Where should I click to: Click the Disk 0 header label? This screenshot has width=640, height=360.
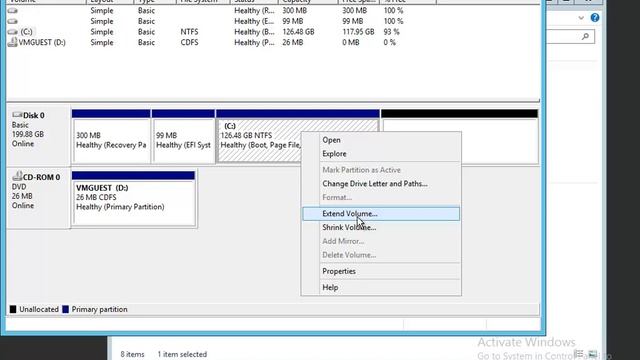33,116
